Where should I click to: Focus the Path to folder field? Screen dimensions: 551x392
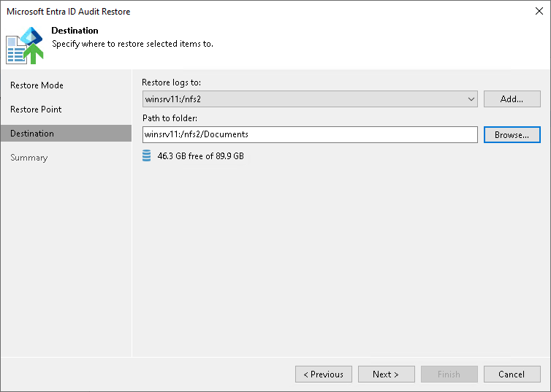(x=310, y=135)
